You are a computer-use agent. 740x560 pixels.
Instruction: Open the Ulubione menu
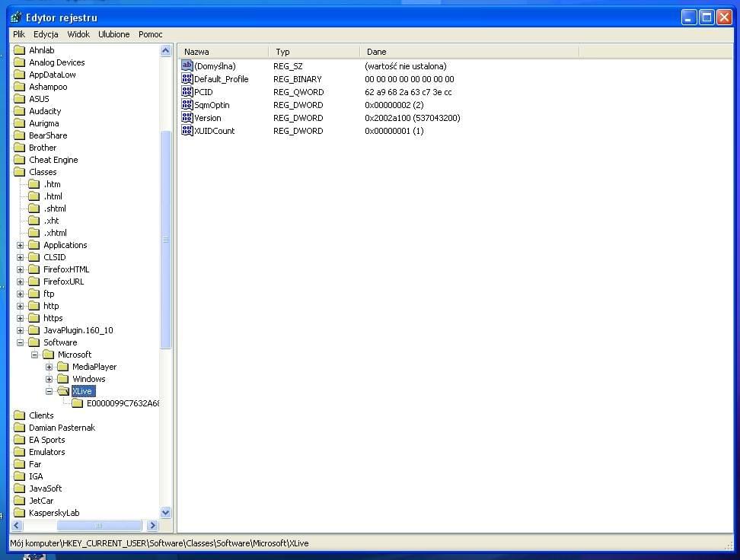113,34
